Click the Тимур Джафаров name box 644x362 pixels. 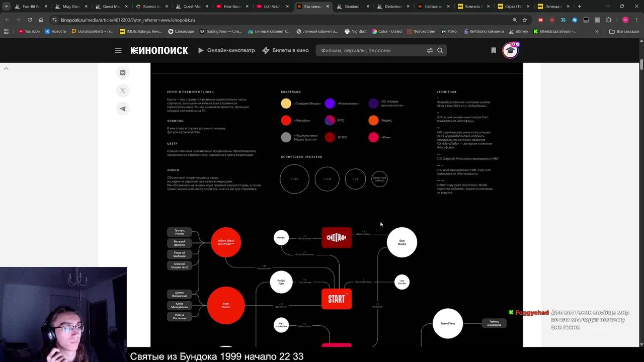tap(494, 323)
